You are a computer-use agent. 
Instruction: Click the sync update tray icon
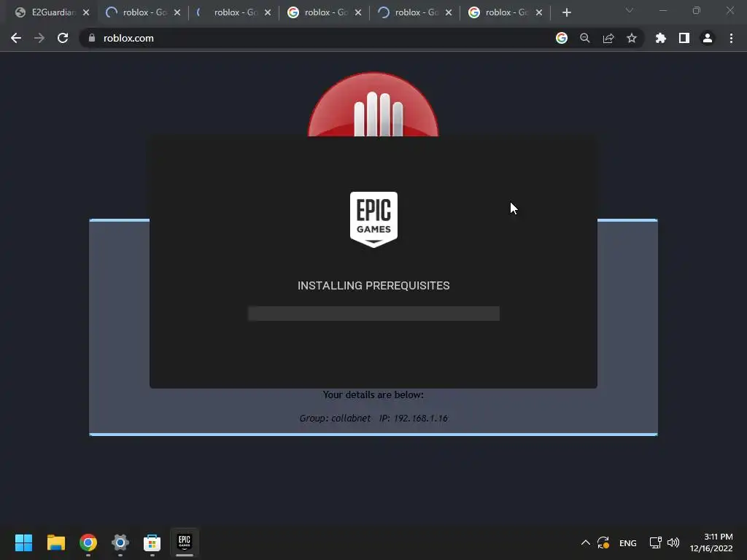pyautogui.click(x=603, y=542)
